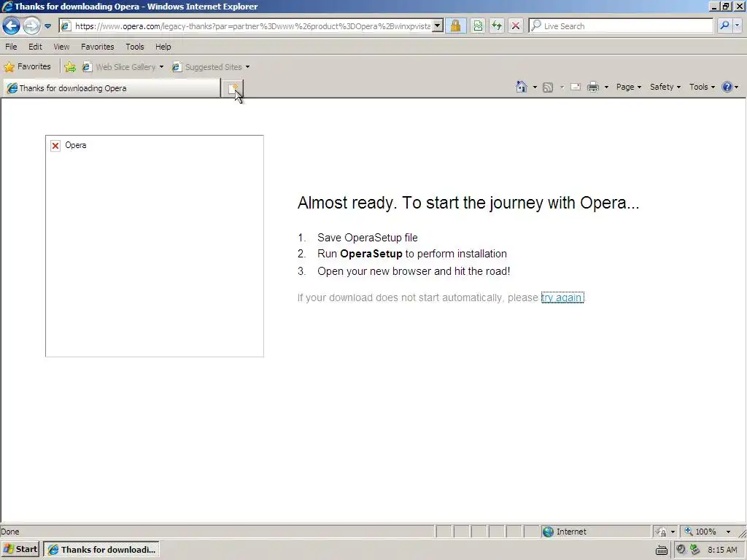Viewport: 747px width, 560px height.
Task: Open a new tab button
Action: pos(233,88)
